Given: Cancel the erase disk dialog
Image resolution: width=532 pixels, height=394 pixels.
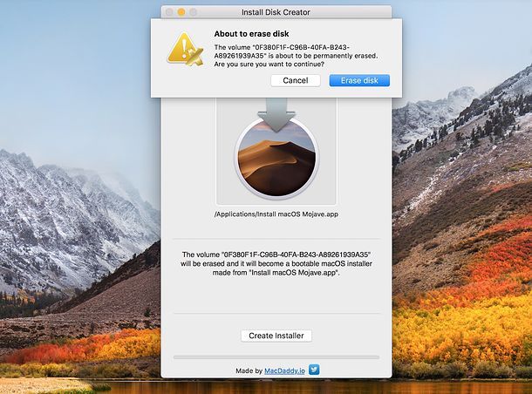Looking at the screenshot, I should click(296, 80).
